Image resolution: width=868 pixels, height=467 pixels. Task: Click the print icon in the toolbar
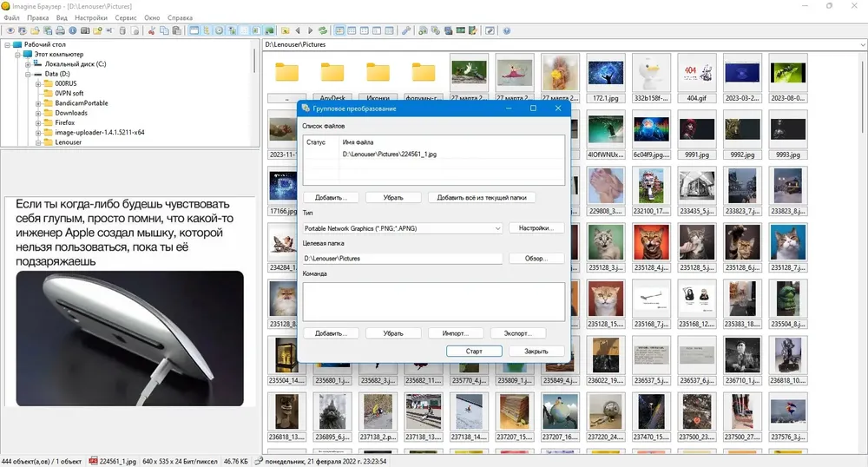point(61,31)
